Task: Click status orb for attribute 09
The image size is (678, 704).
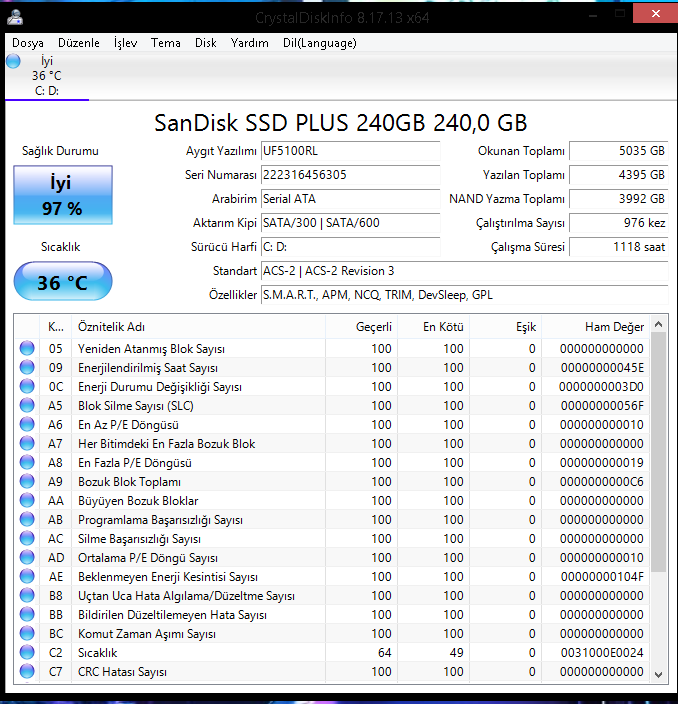Action: pyautogui.click(x=27, y=367)
